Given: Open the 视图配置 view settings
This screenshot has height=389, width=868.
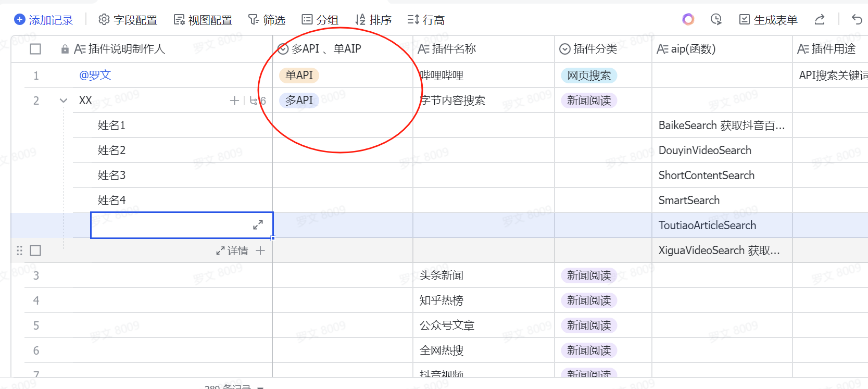Looking at the screenshot, I should tap(203, 20).
